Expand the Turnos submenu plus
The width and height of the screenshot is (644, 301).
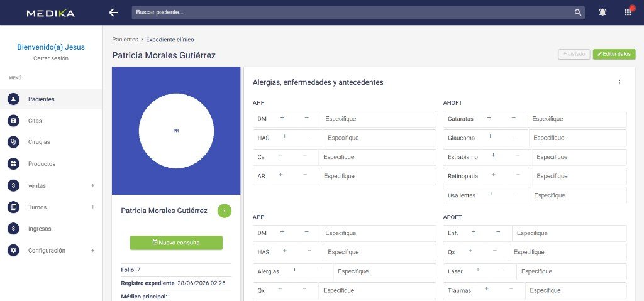click(x=93, y=207)
